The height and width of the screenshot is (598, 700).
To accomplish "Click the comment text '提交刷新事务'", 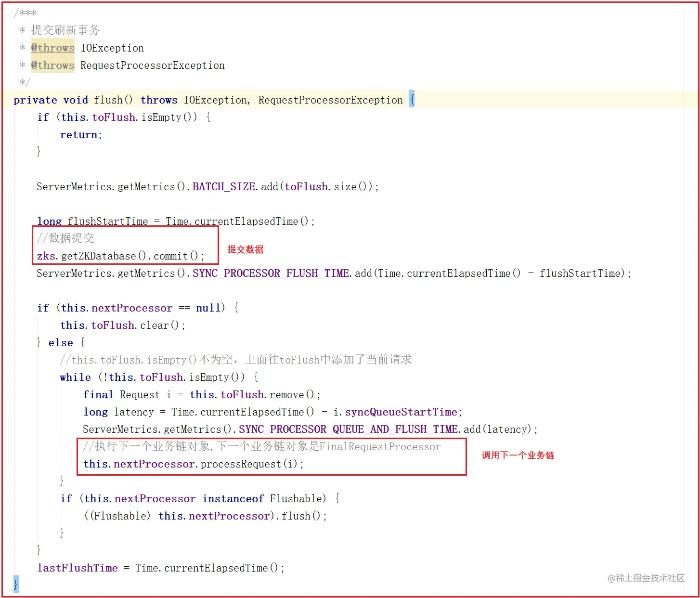I will tap(65, 30).
